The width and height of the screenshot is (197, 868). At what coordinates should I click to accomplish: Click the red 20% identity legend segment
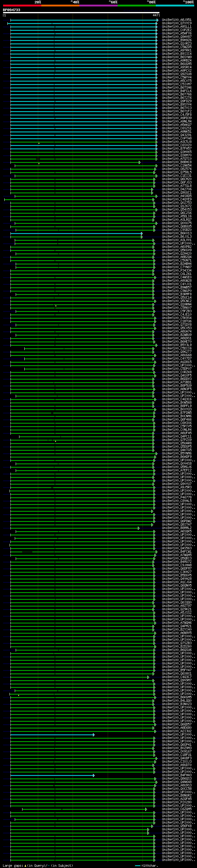coord(22,6)
